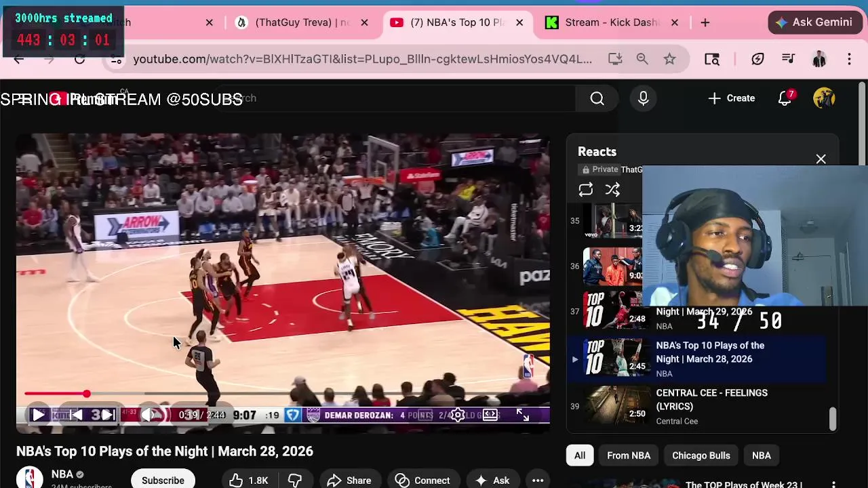Toggle loop playlist
This screenshot has width=868, height=488.
click(585, 190)
